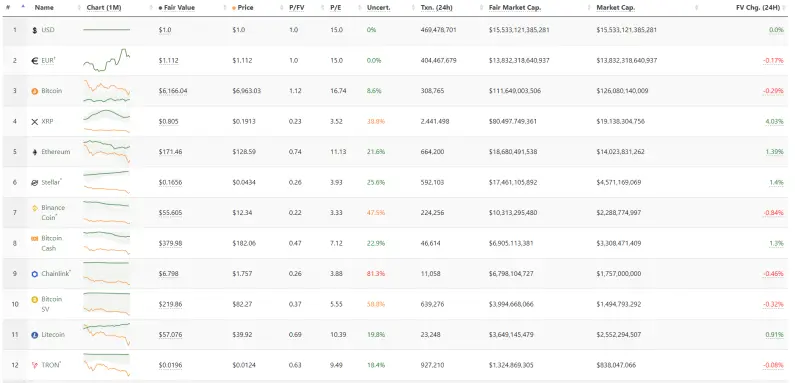Click Litecoin fair value $57.076
This screenshot has width=795, height=383.
coord(170,335)
